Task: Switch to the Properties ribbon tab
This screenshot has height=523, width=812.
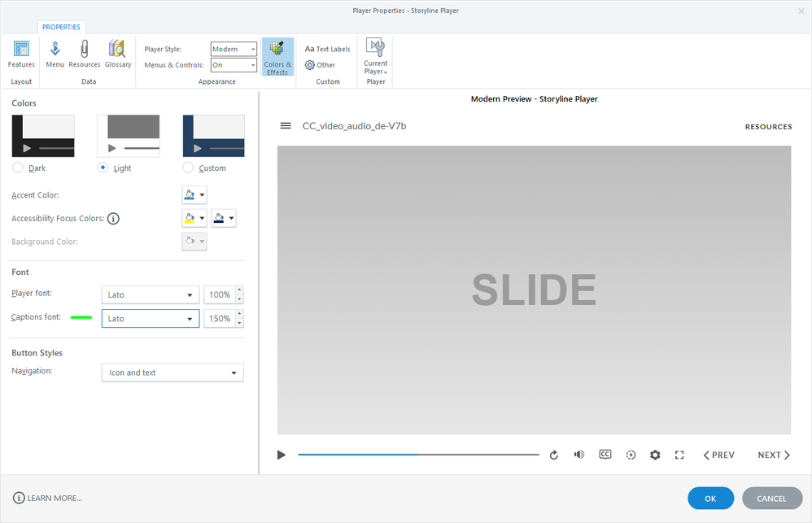Action: (x=61, y=27)
